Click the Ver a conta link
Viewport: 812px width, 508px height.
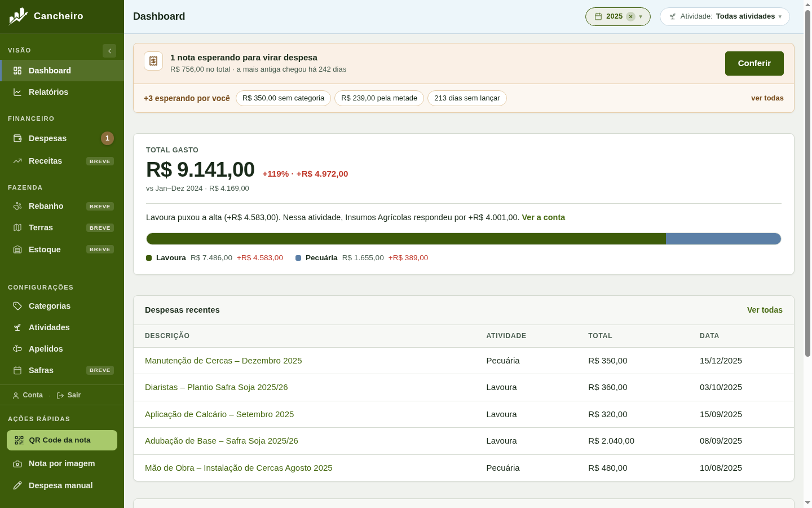(544, 217)
